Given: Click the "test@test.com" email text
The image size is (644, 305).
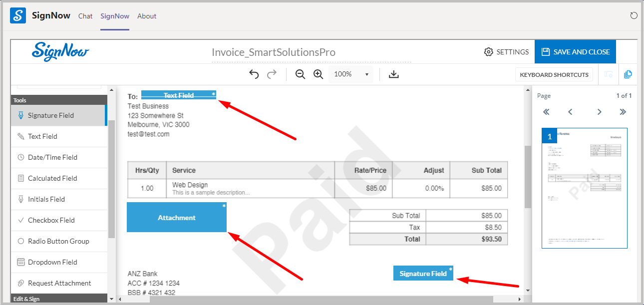Looking at the screenshot, I should [x=149, y=134].
